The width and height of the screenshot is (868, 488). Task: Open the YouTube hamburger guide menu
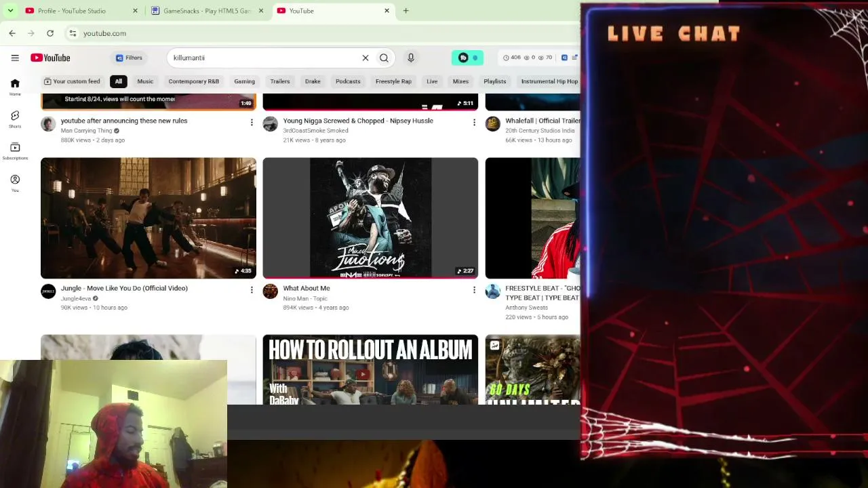[x=15, y=58]
